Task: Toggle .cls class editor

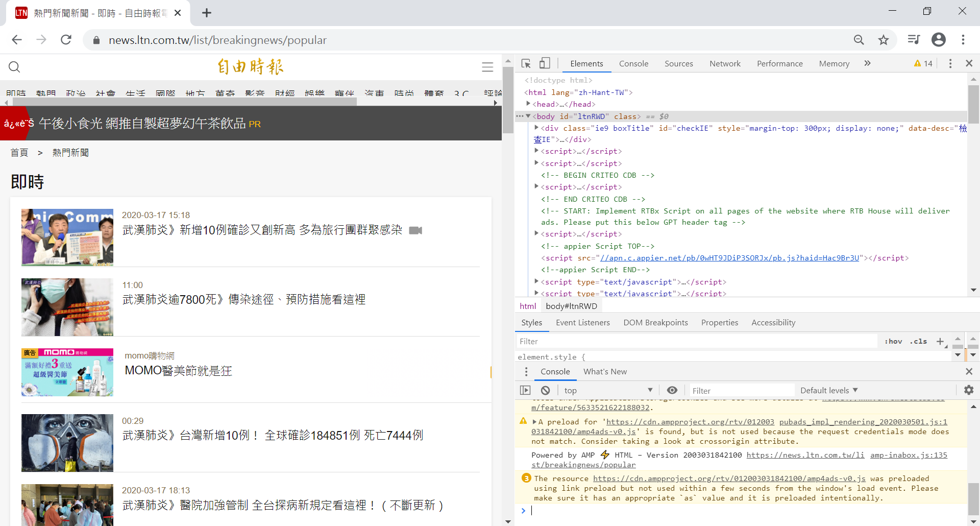Action: pos(918,341)
